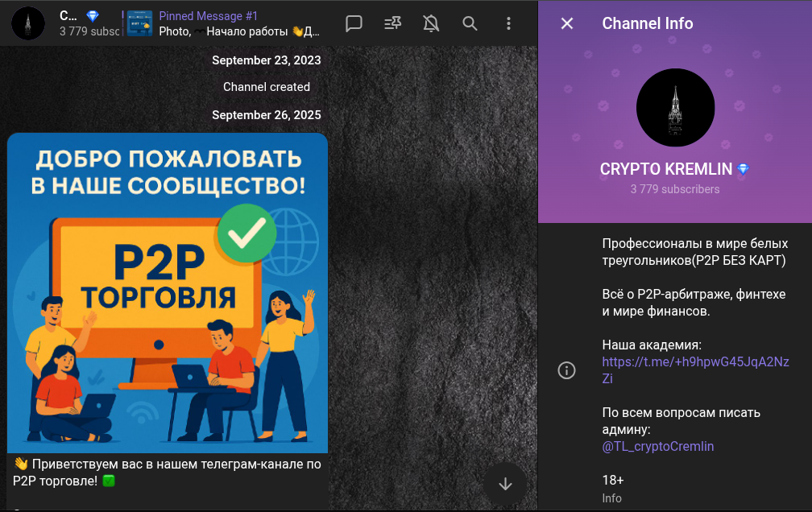Click the CRYPTO KREMLIN channel name title
Screen dimensions: 812x512
pyautogui.click(x=665, y=169)
